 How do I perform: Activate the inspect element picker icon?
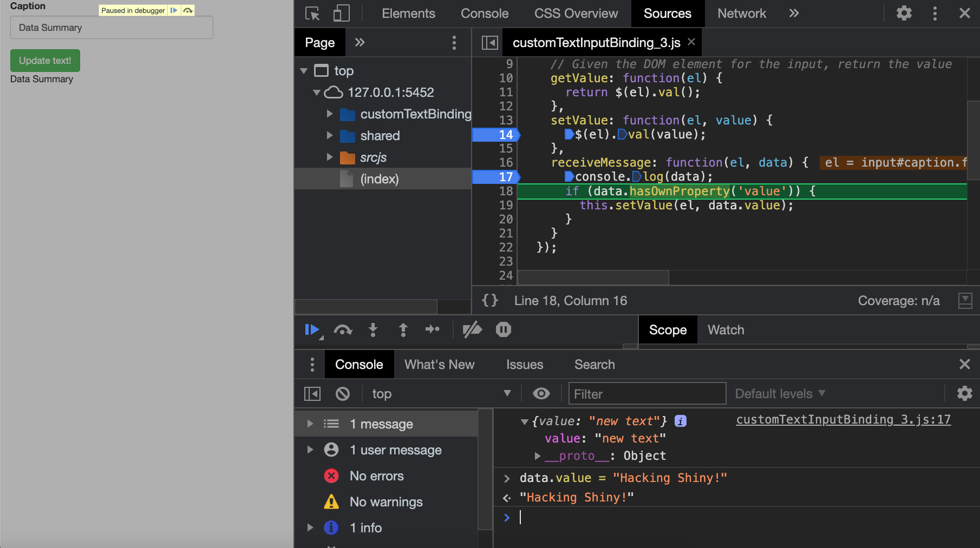312,14
